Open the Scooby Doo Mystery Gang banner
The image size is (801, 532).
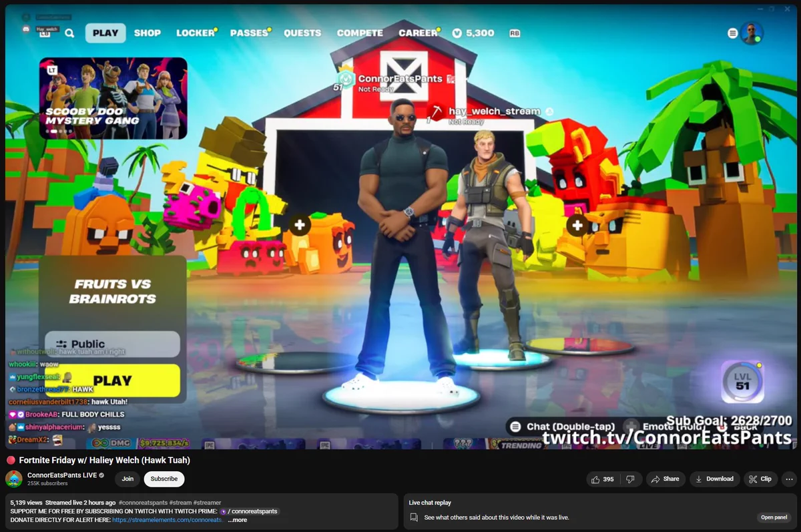pos(113,98)
